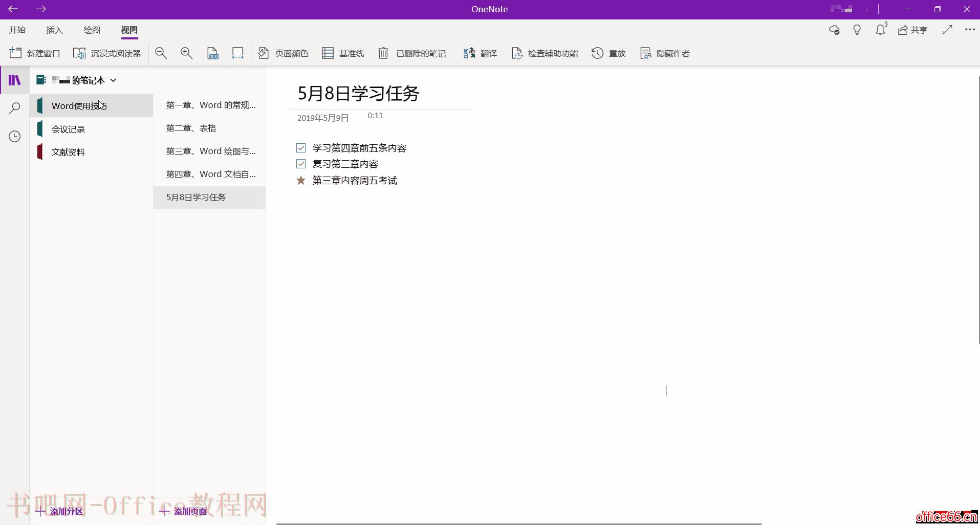
Task: Open the more options ellipsis menu
Action: click(x=970, y=30)
